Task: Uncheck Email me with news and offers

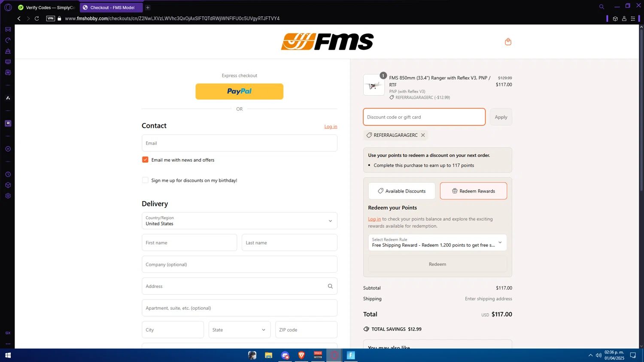Action: point(145,160)
